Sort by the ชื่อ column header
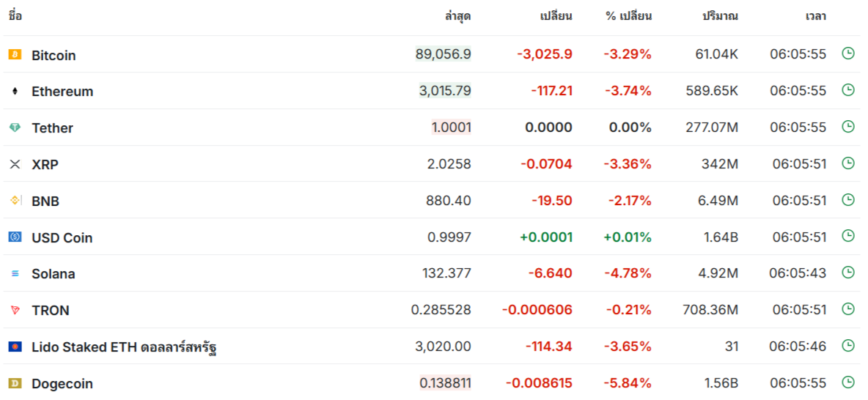 (15, 16)
